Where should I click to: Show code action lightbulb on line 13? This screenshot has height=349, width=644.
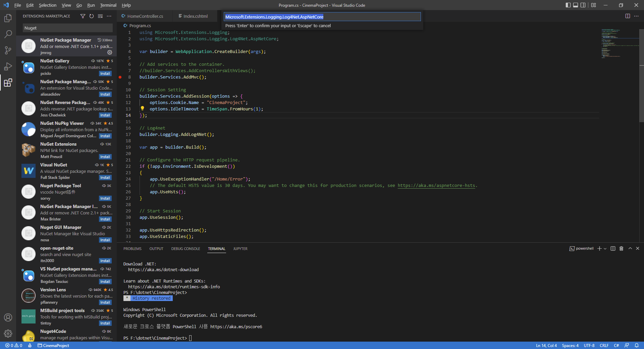pos(142,108)
